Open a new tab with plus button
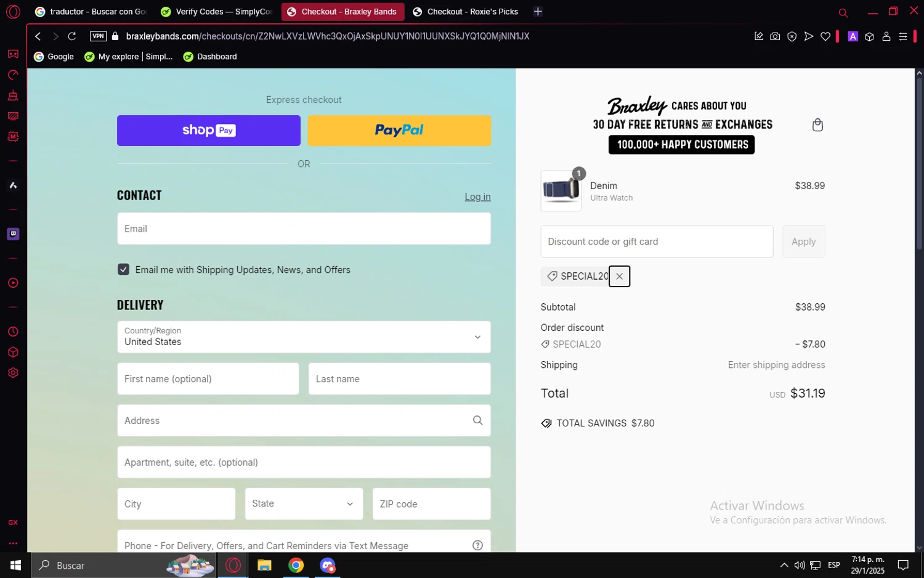The image size is (924, 578). (538, 12)
